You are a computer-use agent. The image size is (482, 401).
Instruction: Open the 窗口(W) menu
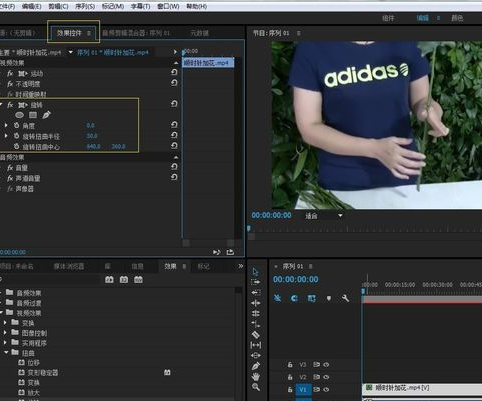point(168,6)
